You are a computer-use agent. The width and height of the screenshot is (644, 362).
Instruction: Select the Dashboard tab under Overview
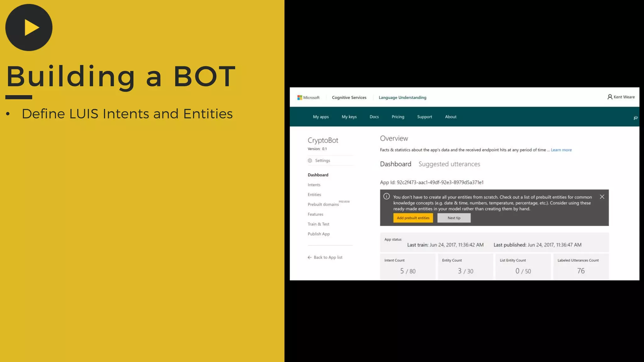(395, 164)
